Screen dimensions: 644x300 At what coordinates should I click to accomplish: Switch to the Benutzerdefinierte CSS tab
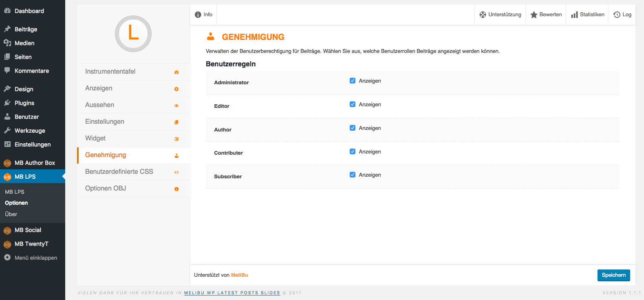point(119,172)
